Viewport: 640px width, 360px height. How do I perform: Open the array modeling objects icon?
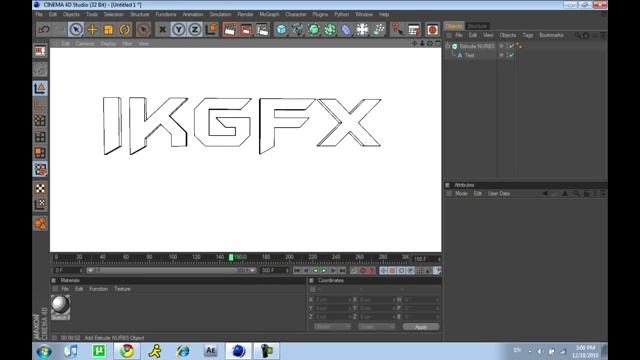330,29
